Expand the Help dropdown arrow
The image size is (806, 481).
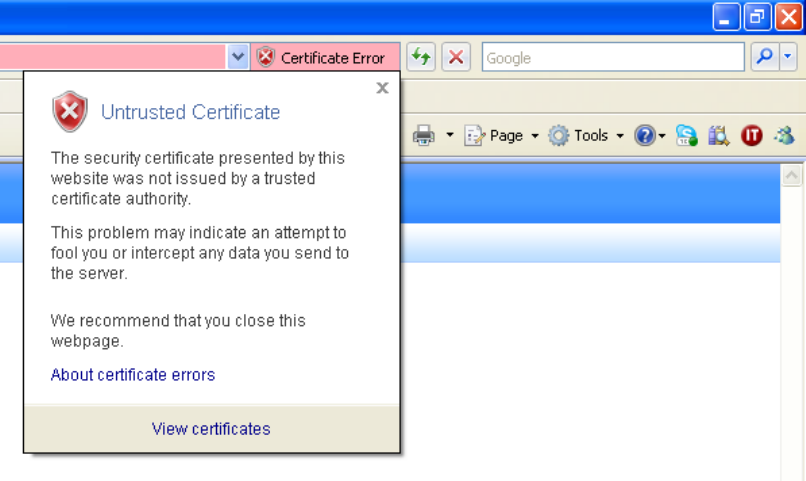(x=662, y=136)
